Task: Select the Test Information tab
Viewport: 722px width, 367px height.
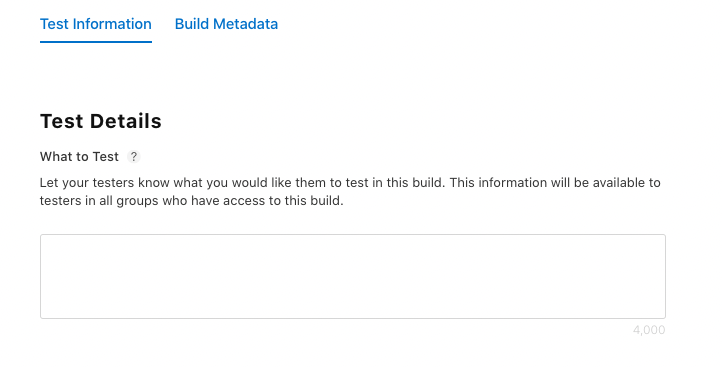Action: click(x=96, y=24)
